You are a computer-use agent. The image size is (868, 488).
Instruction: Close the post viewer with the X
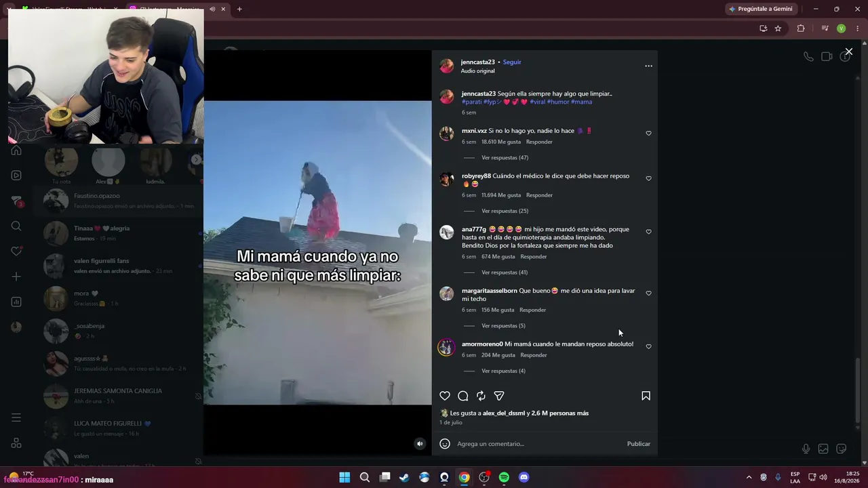click(x=848, y=52)
